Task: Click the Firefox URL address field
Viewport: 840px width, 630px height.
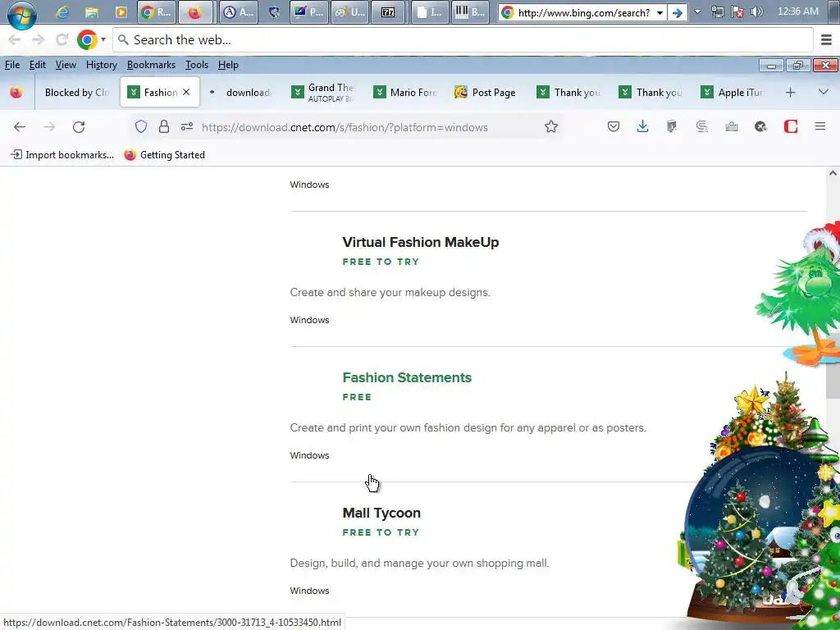Action: pyautogui.click(x=345, y=127)
